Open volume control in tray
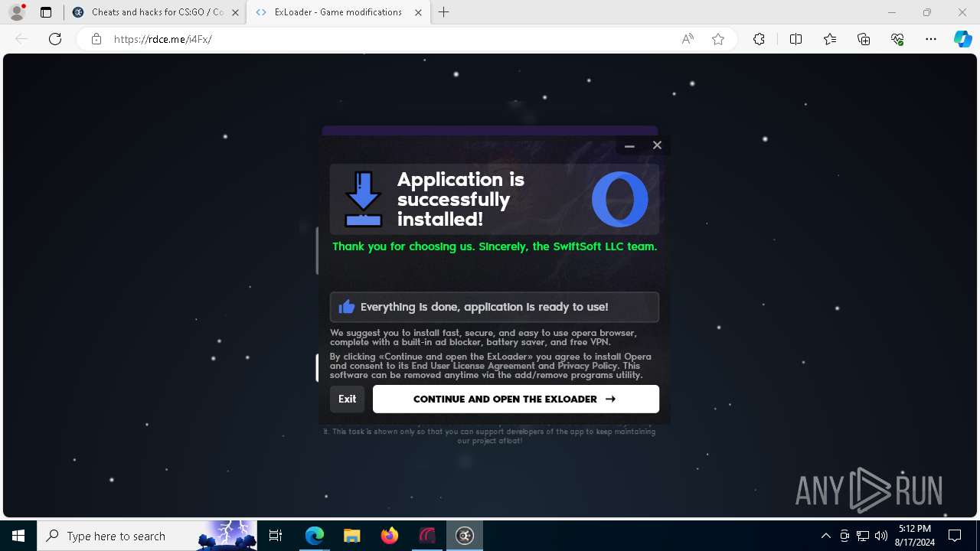Viewport: 980px width, 551px height. pyautogui.click(x=881, y=536)
